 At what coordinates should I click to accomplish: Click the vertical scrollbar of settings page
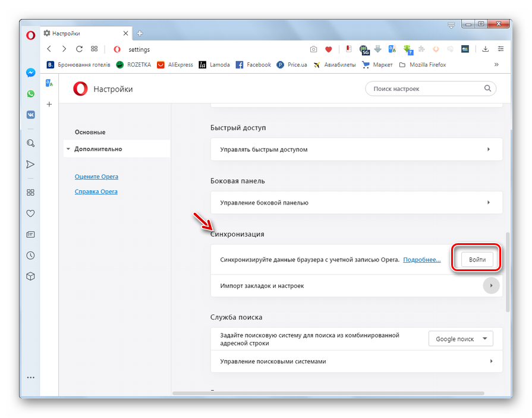(x=508, y=272)
